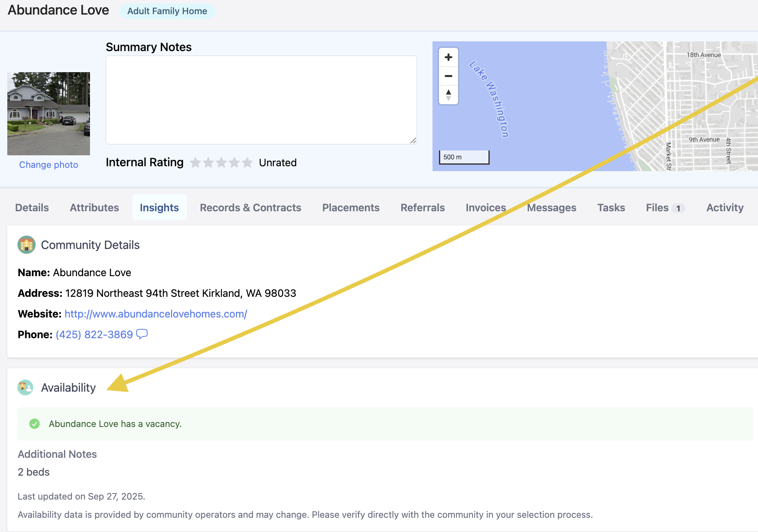Open the Referrals tab
The width and height of the screenshot is (758, 532).
[423, 208]
